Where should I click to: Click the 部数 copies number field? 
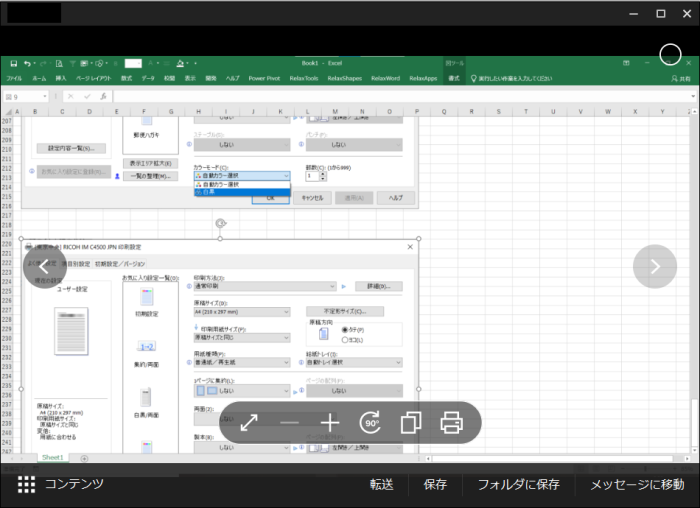tap(312, 176)
